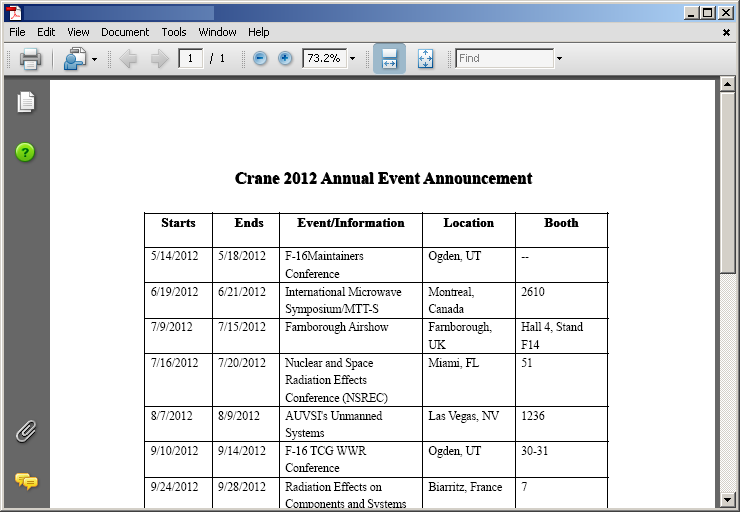Click the 73.2% zoom field
The height and width of the screenshot is (512, 740).
[324, 59]
